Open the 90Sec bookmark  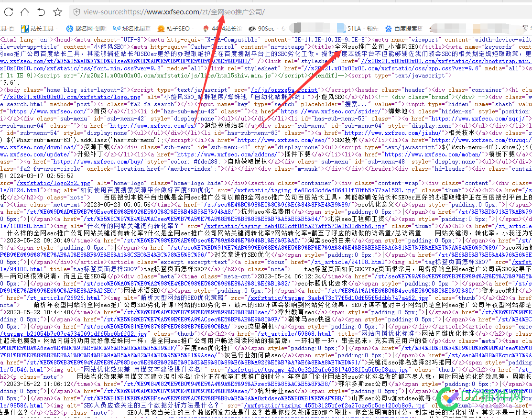(266, 29)
